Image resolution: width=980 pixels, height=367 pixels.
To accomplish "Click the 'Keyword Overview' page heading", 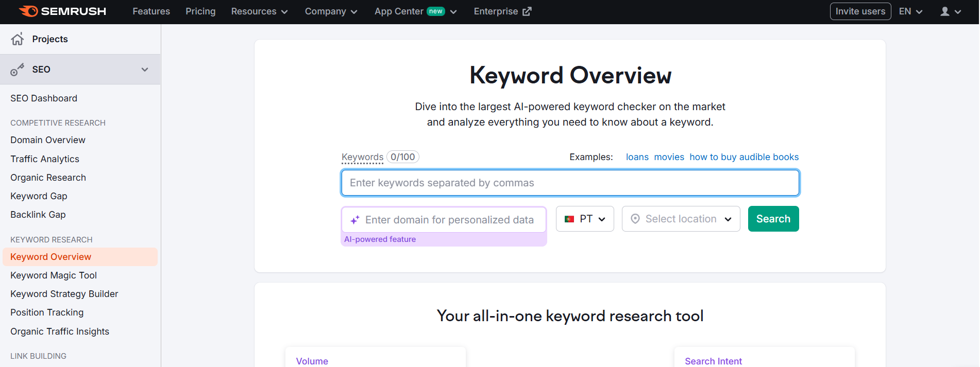I will coord(570,75).
